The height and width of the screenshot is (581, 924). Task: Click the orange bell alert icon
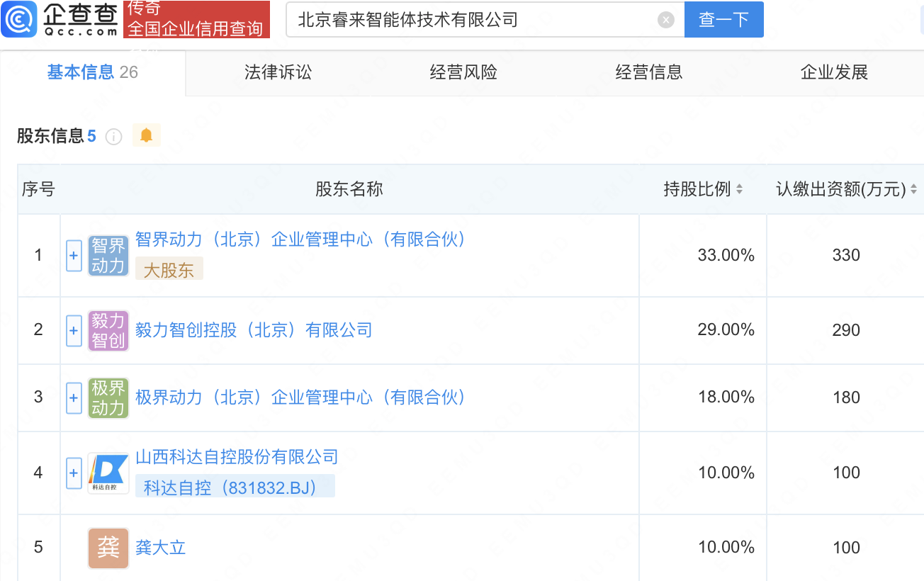tap(147, 135)
